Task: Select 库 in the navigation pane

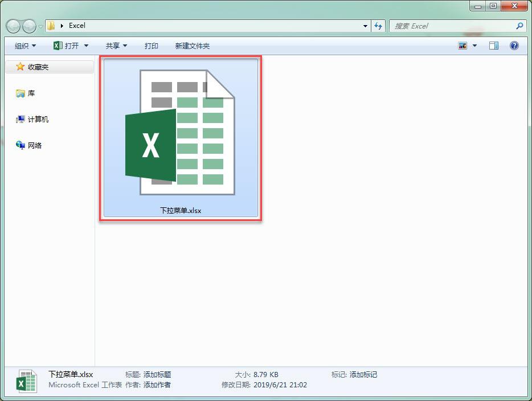Action: 26,93
